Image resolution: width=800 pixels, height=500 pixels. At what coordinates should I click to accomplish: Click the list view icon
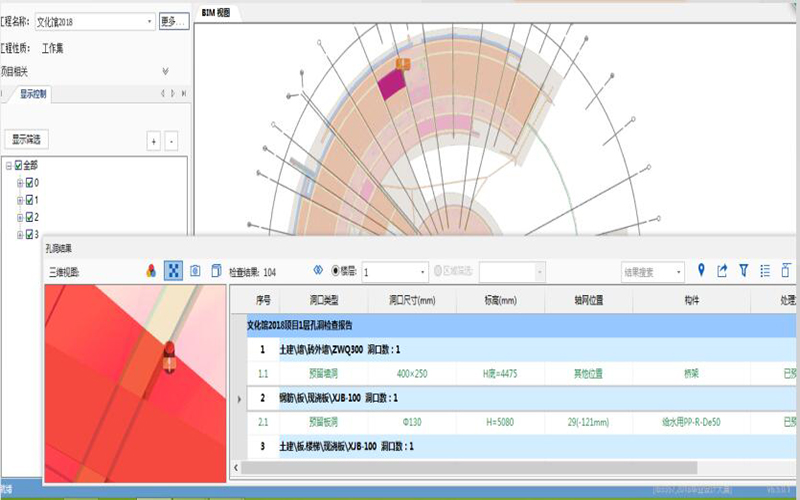pyautogui.click(x=765, y=271)
